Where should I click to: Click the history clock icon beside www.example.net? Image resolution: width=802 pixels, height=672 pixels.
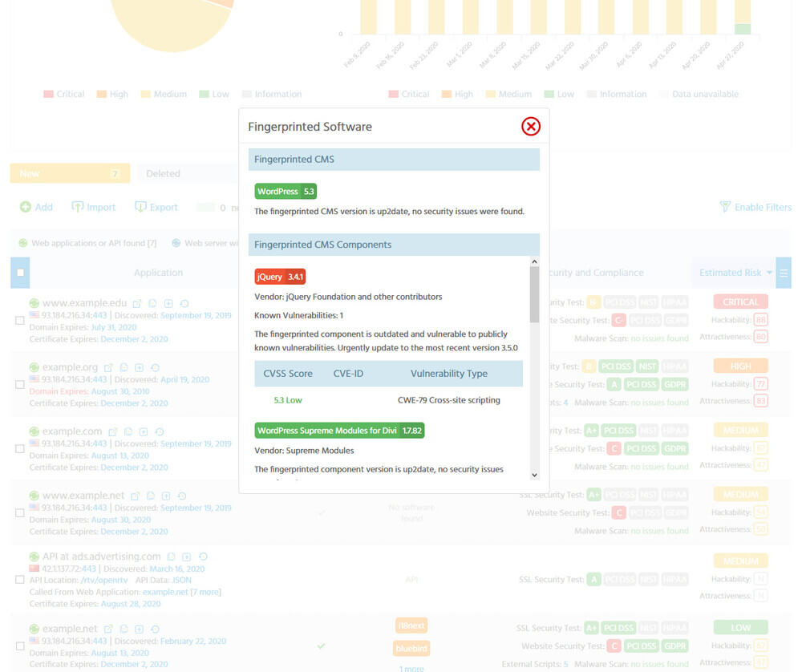point(181,496)
